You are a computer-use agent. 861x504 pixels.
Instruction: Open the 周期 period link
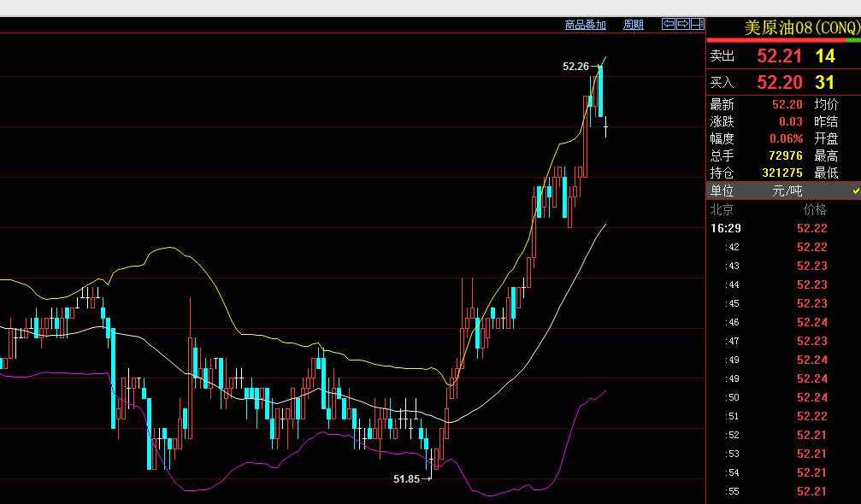(633, 25)
